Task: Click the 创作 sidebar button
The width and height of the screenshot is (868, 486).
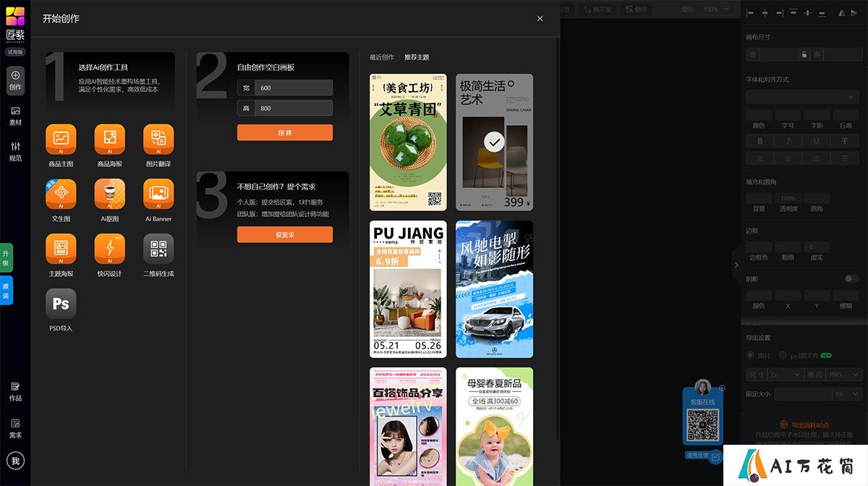Action: pos(15,80)
